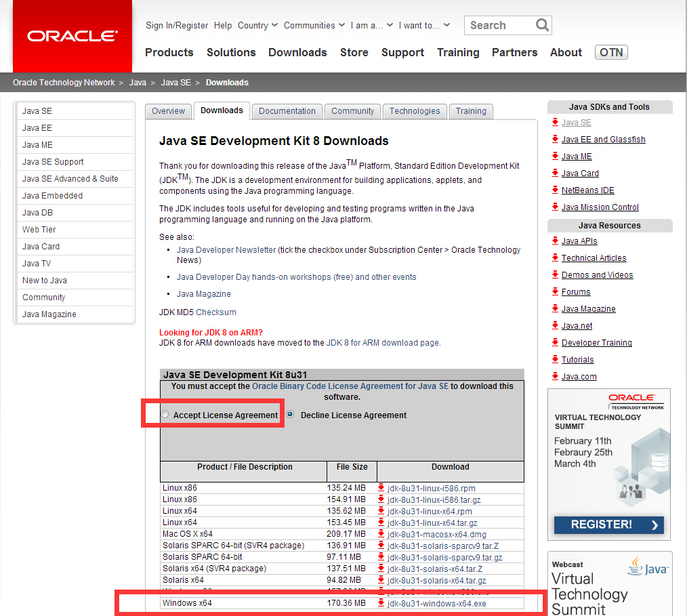
Task: Switch to the Technologies tab
Action: pos(415,111)
